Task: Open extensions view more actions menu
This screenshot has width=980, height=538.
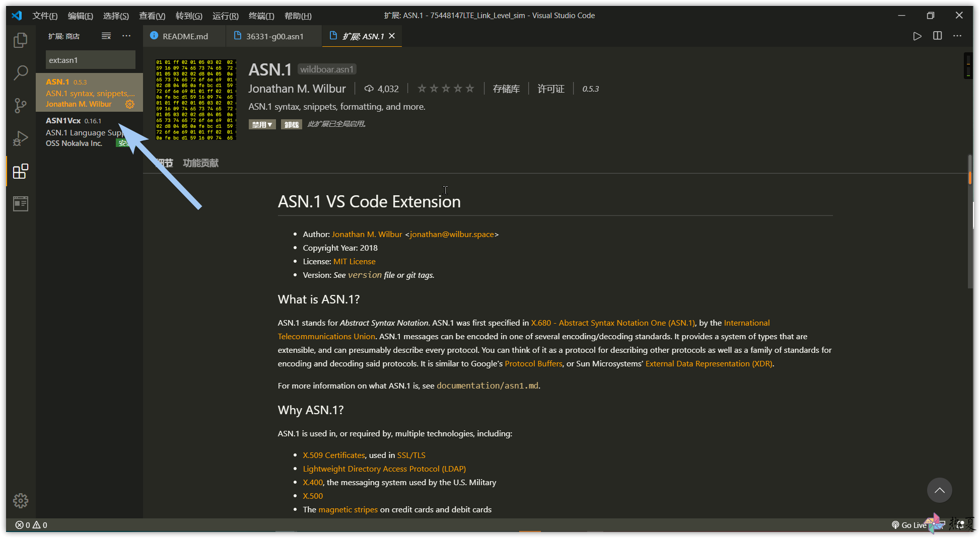Action: click(126, 36)
